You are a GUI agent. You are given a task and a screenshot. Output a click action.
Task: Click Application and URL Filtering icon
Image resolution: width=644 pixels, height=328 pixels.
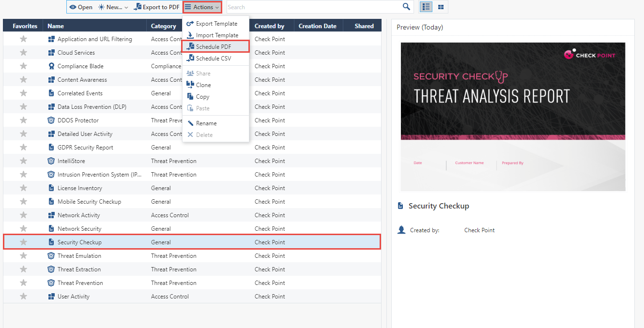click(51, 39)
